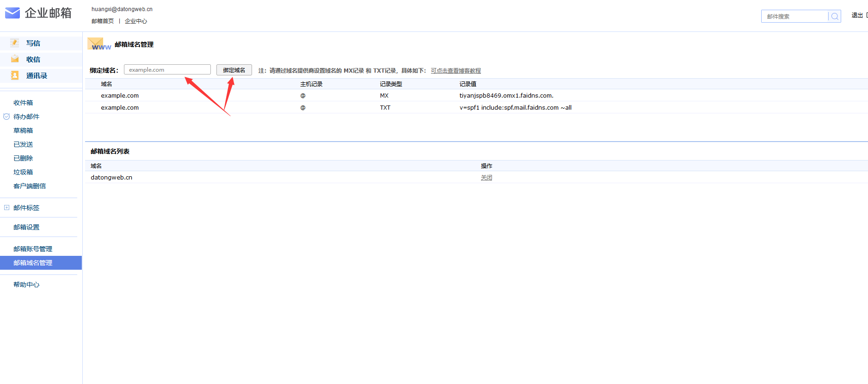868x384 pixels.
Task: Open mailbox domain management page
Action: [x=33, y=263]
